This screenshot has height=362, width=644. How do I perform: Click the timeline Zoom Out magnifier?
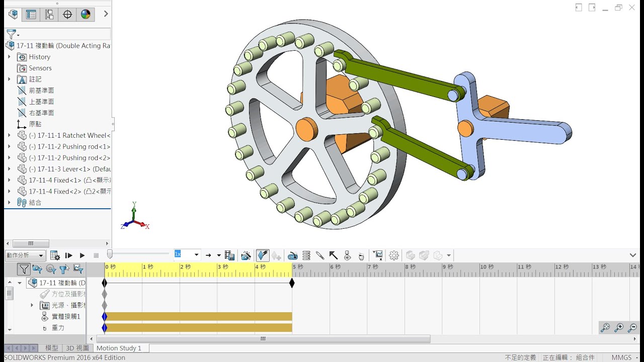point(632,328)
